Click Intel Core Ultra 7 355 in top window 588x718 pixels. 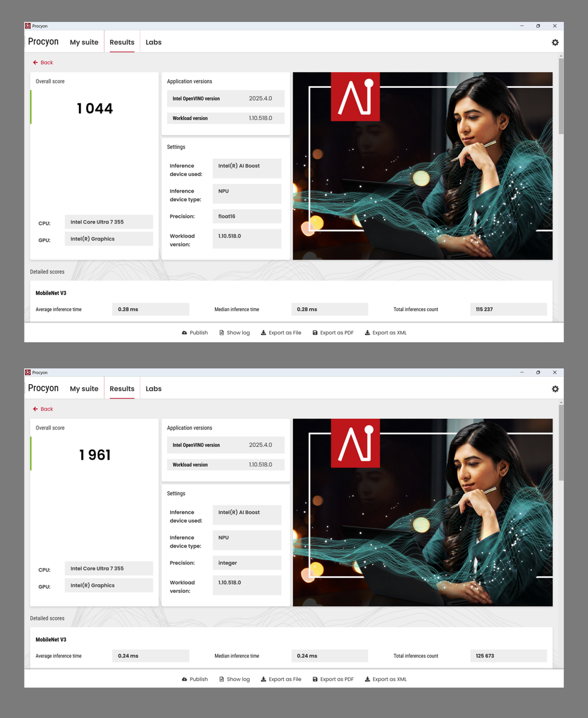[109, 222]
